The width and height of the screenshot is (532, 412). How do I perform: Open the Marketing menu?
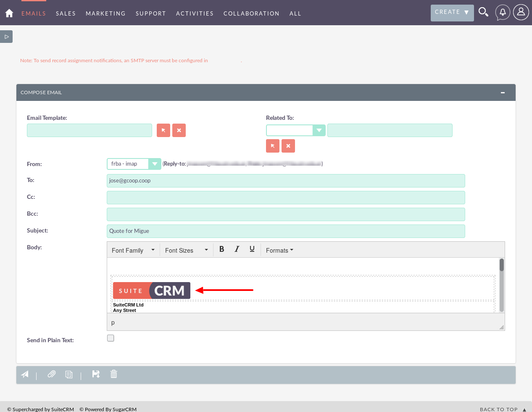105,13
